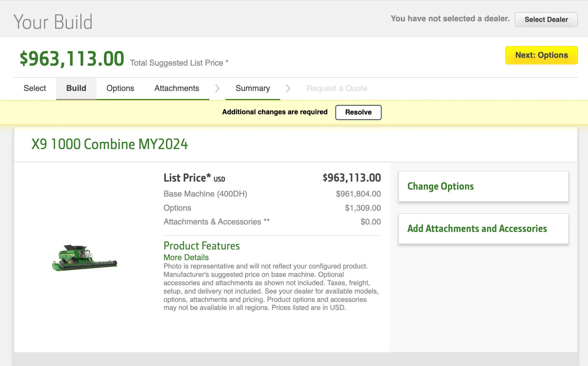
Task: Click the Select Dealer button
Action: coord(546,20)
